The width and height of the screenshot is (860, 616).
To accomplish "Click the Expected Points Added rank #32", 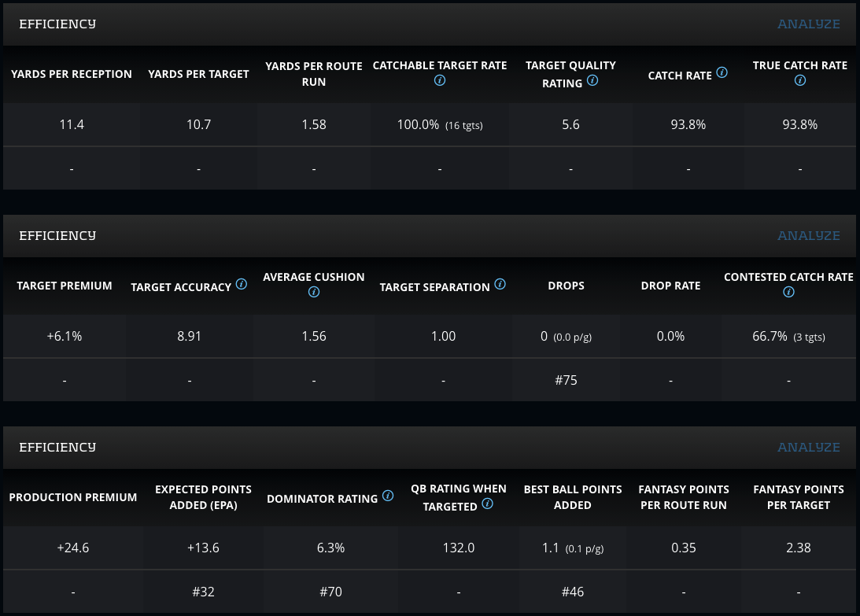I will tap(203, 592).
